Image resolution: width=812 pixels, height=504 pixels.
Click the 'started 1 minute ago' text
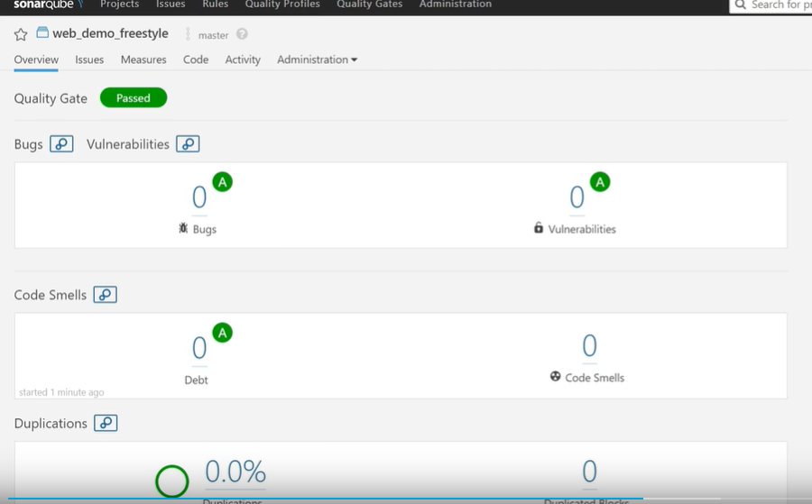tap(61, 392)
